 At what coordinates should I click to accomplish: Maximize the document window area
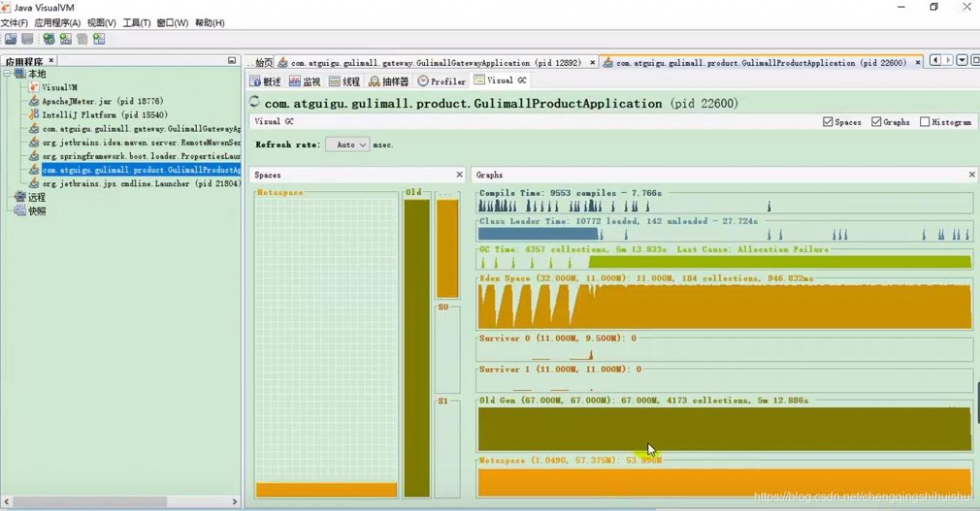[975, 60]
